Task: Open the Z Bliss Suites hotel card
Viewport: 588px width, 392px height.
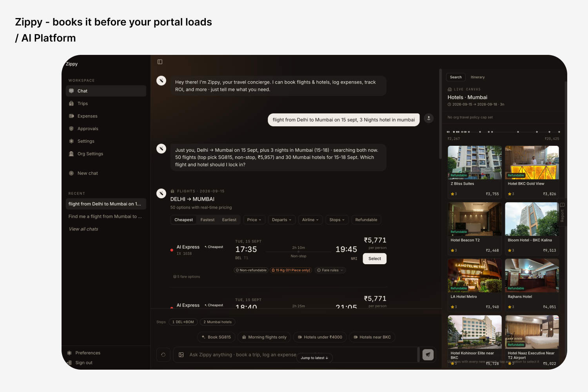Action: 475,172
